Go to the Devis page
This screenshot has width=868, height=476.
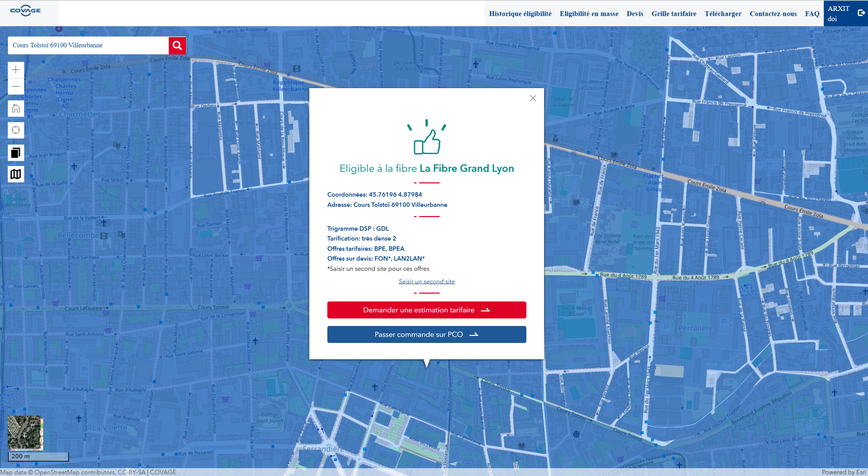[x=635, y=14]
